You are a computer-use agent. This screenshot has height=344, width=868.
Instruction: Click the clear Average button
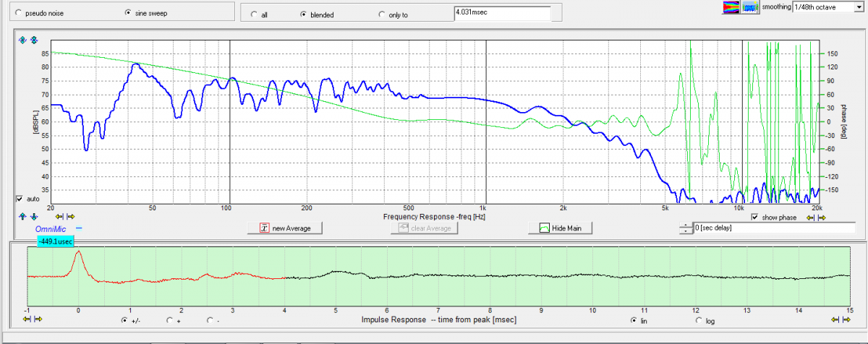[425, 228]
